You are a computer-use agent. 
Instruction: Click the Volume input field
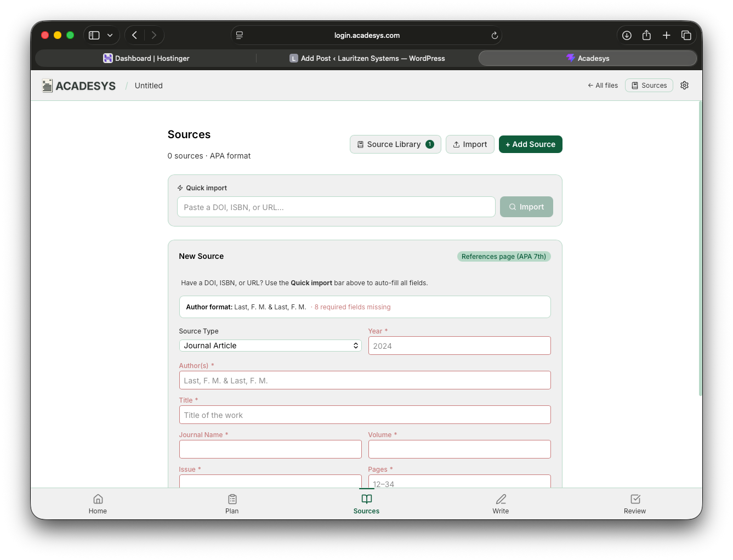pos(459,449)
